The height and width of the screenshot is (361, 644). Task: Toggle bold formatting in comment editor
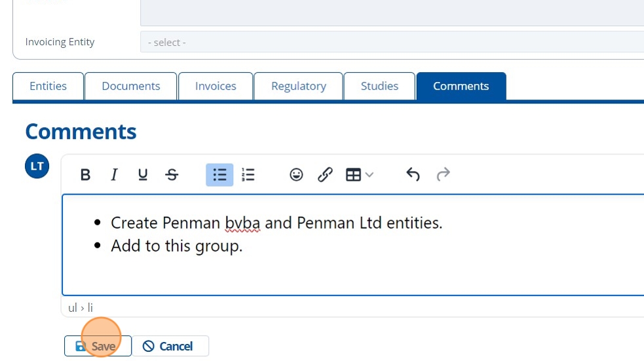[x=85, y=175]
